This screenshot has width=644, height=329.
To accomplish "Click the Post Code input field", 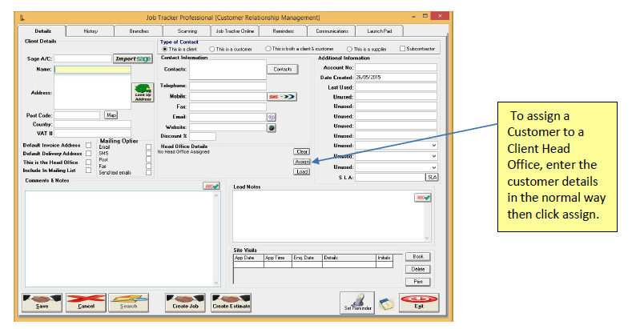I will click(x=77, y=116).
